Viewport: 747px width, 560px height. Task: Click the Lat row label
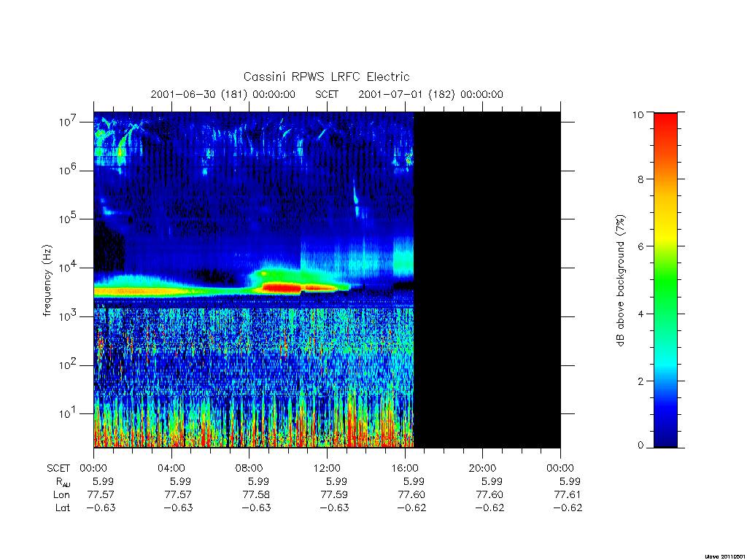(63, 507)
